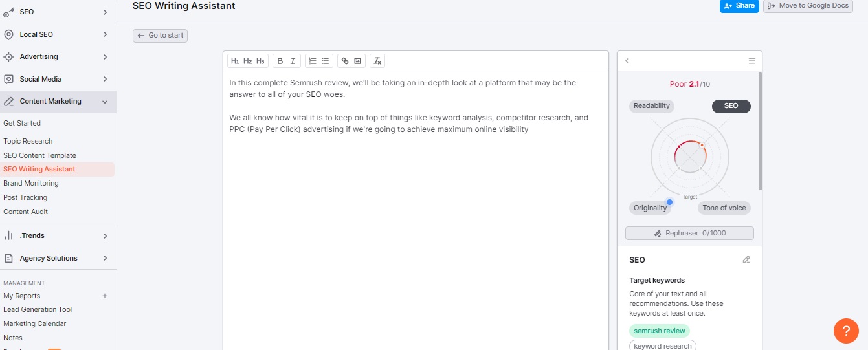This screenshot has width=868, height=350.
Task: Click the Go to start button
Action: click(161, 36)
